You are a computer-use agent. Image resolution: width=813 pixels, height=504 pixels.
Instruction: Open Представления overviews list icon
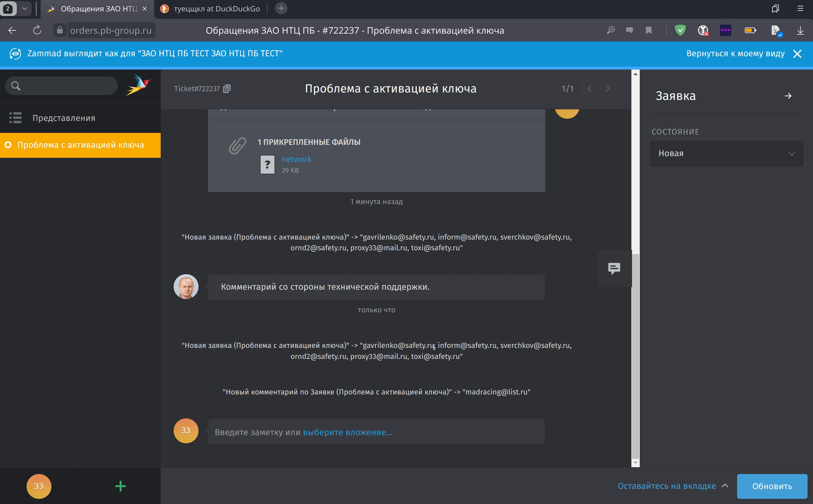pos(15,118)
